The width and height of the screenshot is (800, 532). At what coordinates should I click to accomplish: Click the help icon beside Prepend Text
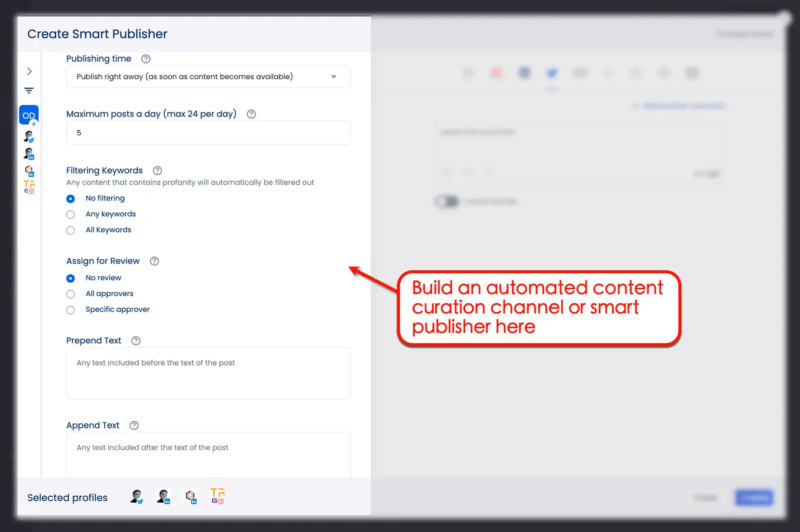pyautogui.click(x=136, y=341)
